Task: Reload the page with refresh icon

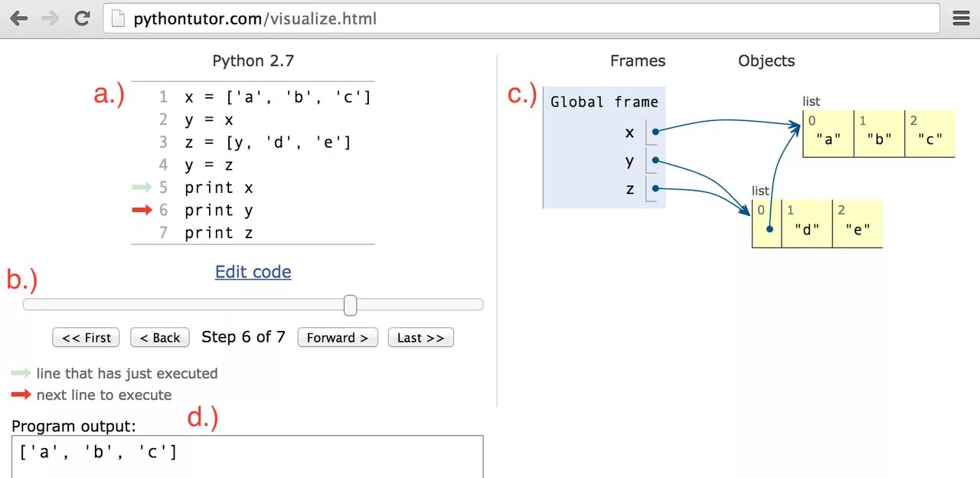Action: tap(82, 18)
